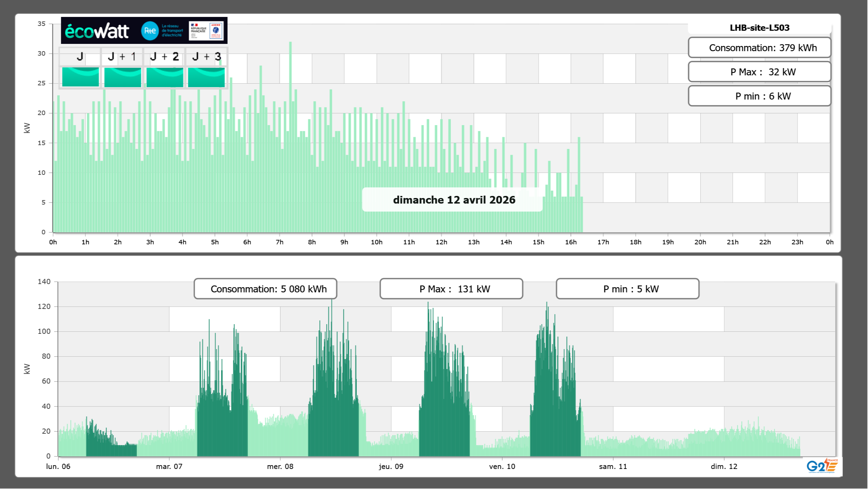Select the green J day signal tile
The height and width of the screenshot is (489, 868).
(80, 77)
